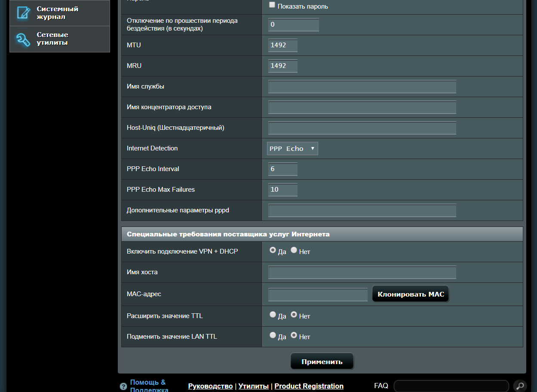Click the System Log notepad icon
The image size is (537, 392).
(x=23, y=13)
